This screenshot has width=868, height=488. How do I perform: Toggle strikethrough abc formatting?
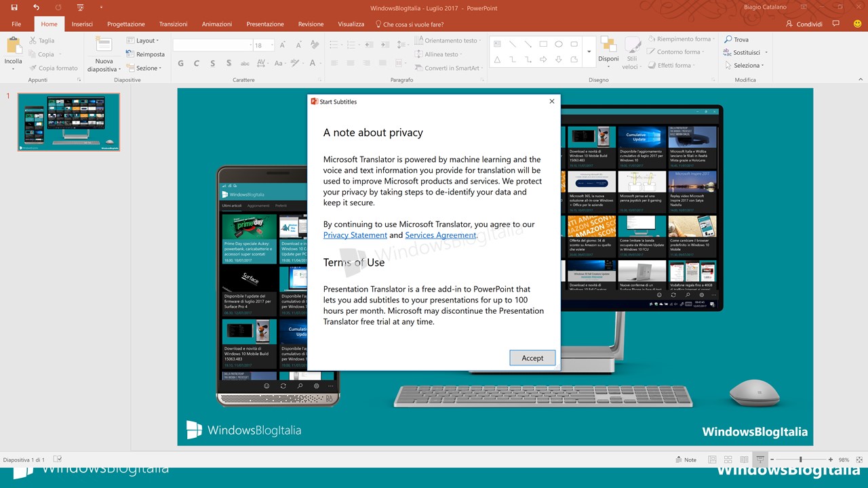(245, 64)
